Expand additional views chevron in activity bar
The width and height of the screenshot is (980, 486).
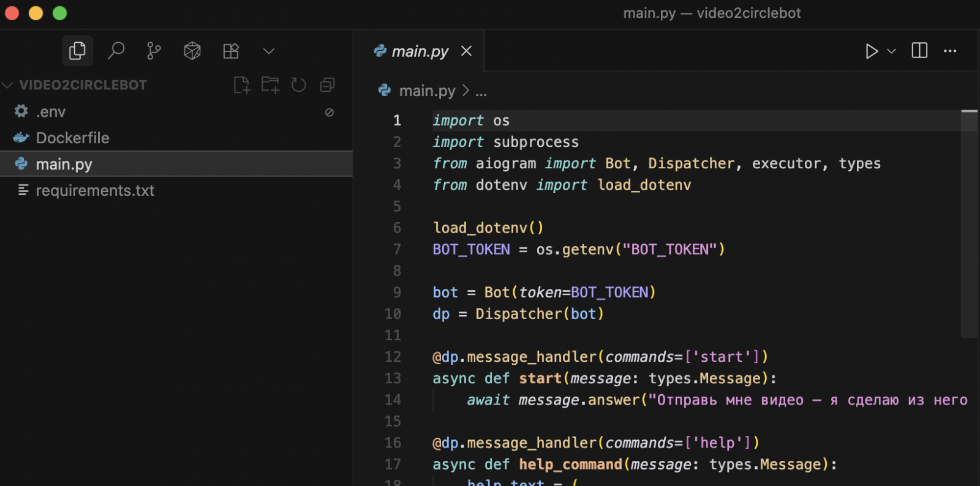[x=269, y=51]
